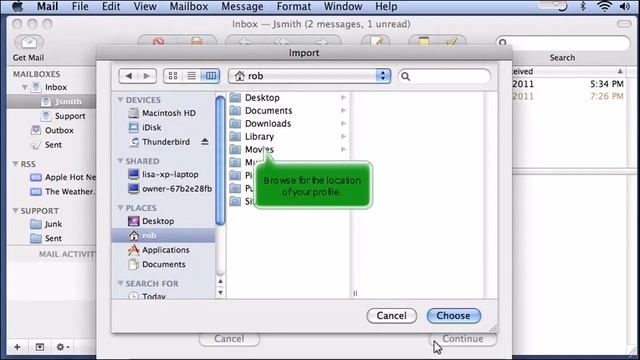640x360 pixels.
Task: Open the Mail menu
Action: (47, 7)
